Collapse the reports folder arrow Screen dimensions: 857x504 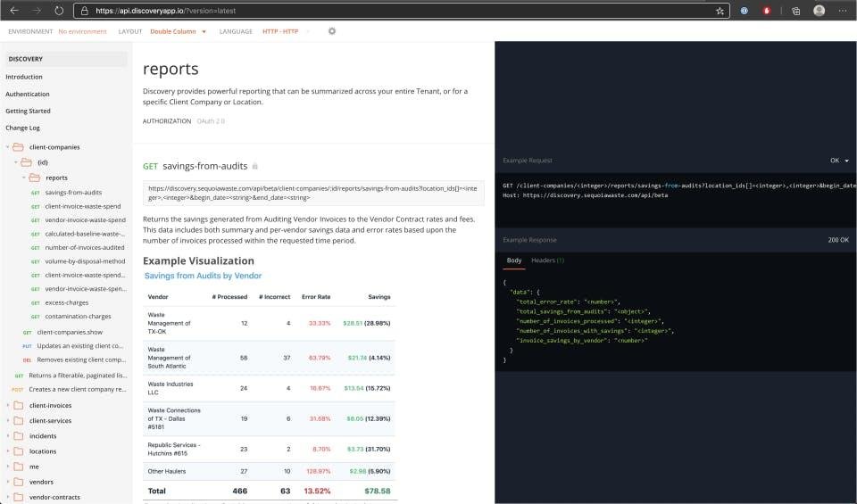tap(24, 178)
